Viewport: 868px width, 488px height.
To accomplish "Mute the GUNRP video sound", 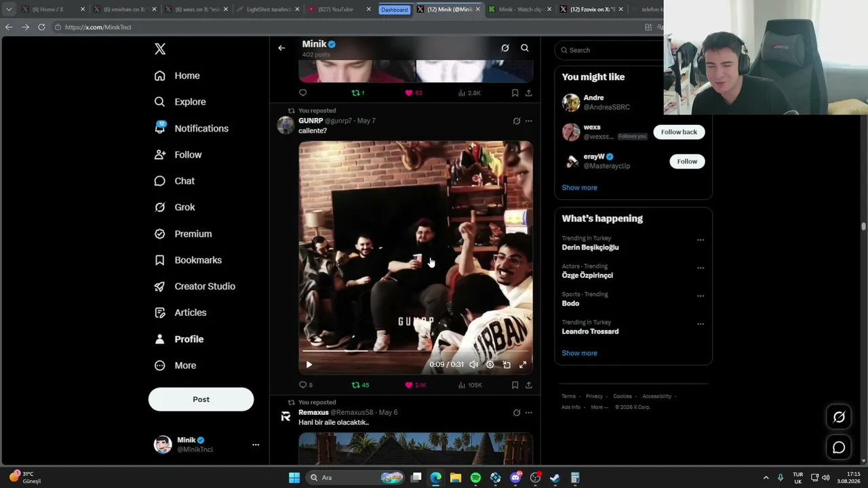I will [473, 365].
